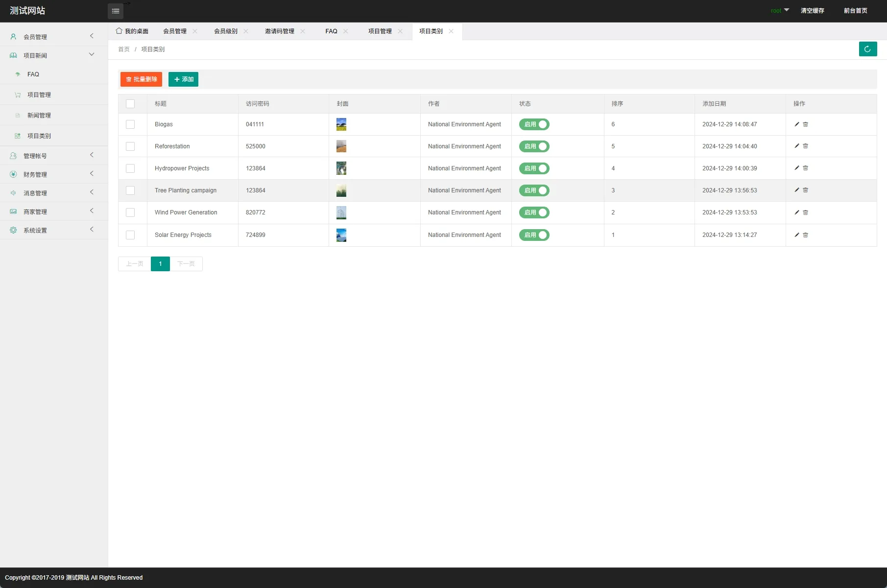Viewport: 887px width, 588px height.
Task: Toggle the sidebar hamburger menu icon
Action: pyautogui.click(x=116, y=11)
